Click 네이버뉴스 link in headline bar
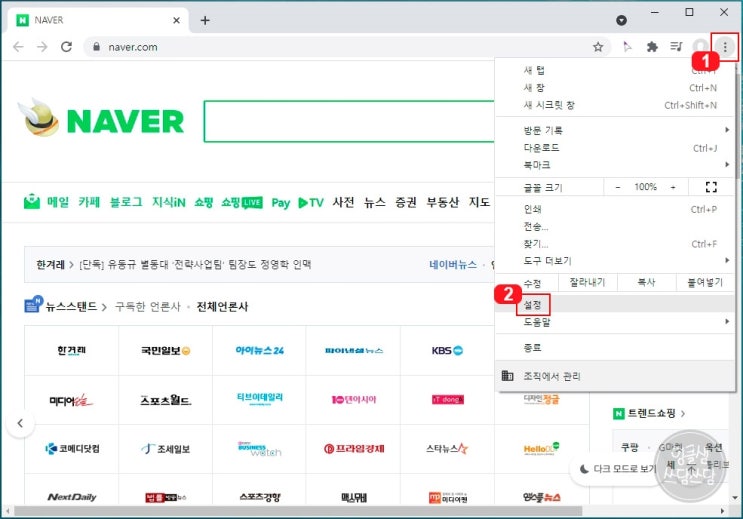Viewport: 743px width, 519px height. point(453,264)
